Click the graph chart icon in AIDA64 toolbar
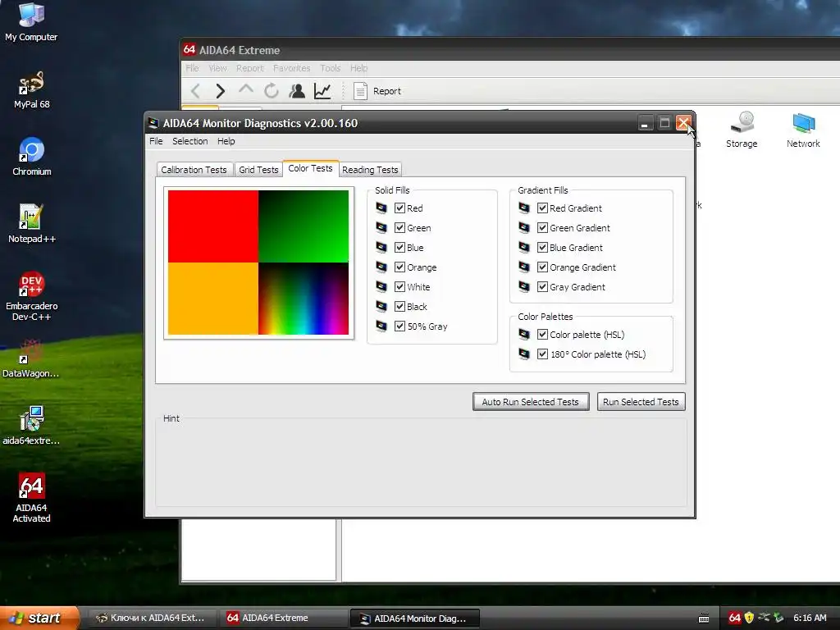 pos(322,91)
